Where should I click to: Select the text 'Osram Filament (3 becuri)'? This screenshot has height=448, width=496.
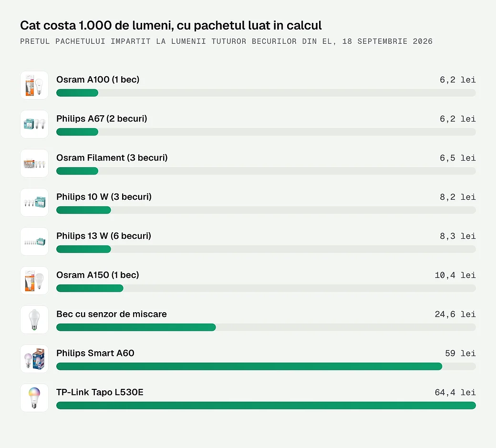point(112,158)
